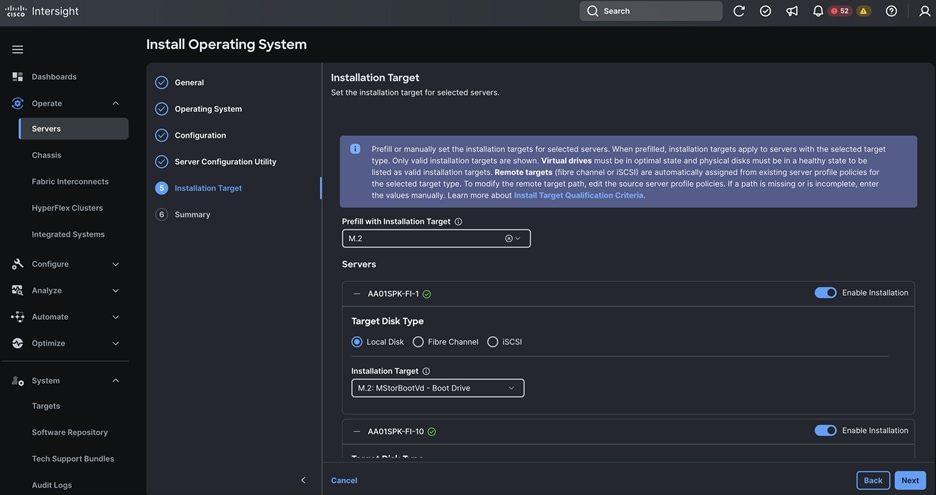
Task: Open Targets under System
Action: [46, 406]
